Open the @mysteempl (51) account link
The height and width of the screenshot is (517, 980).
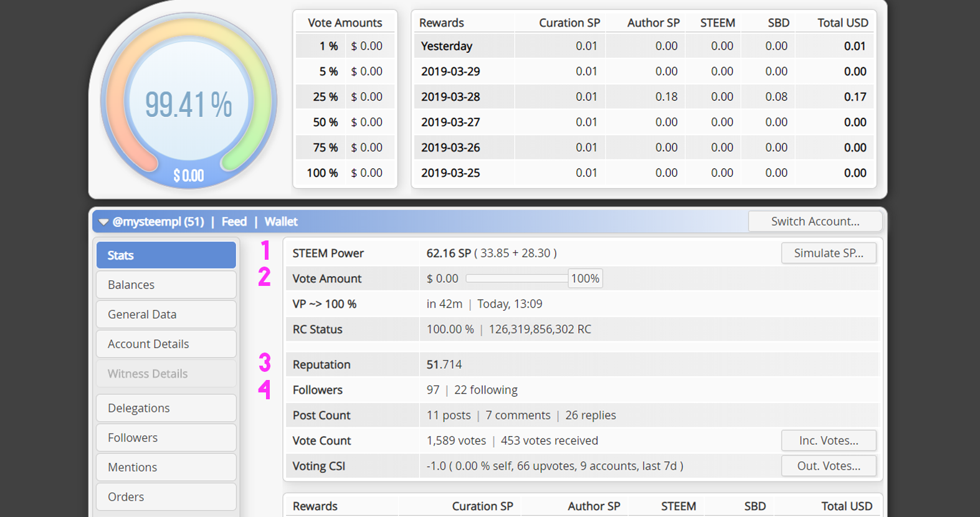tap(158, 222)
